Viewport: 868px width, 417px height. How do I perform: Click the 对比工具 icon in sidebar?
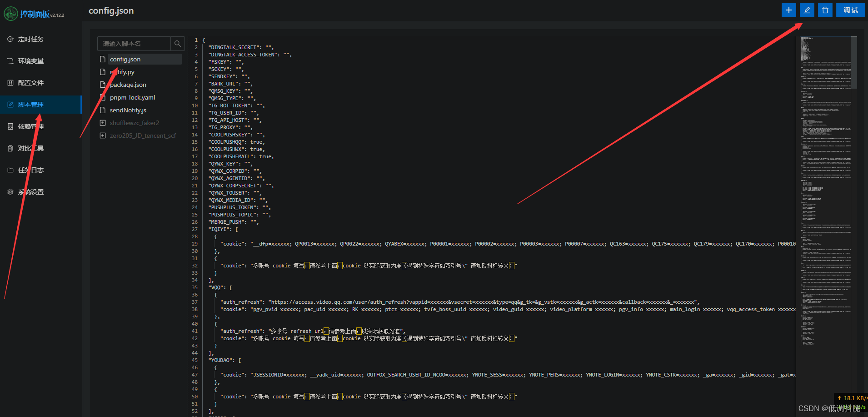pyautogui.click(x=10, y=148)
